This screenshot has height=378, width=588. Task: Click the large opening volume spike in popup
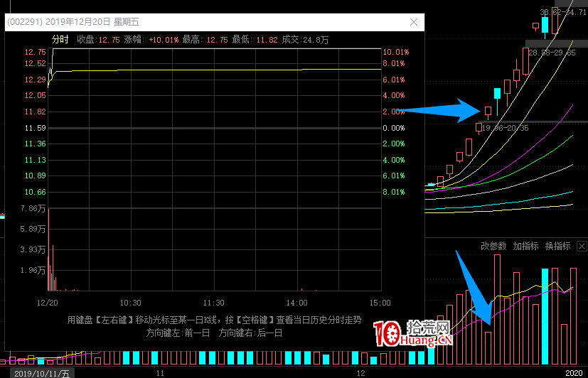pos(49,249)
